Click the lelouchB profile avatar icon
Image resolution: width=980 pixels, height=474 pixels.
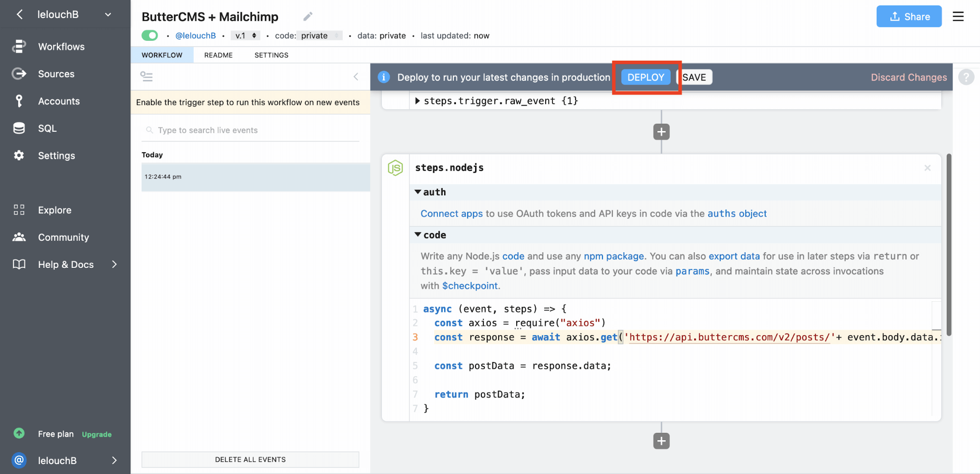click(19, 460)
